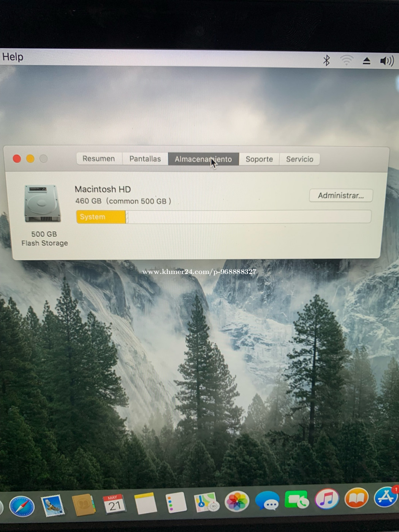
Task: Open iTunes from the Dock
Action: [327, 499]
